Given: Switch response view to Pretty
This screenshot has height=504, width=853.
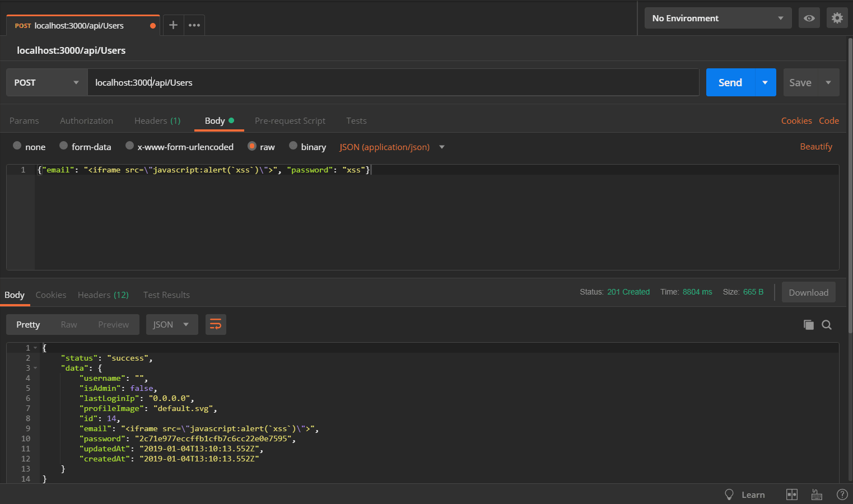Looking at the screenshot, I should point(28,324).
